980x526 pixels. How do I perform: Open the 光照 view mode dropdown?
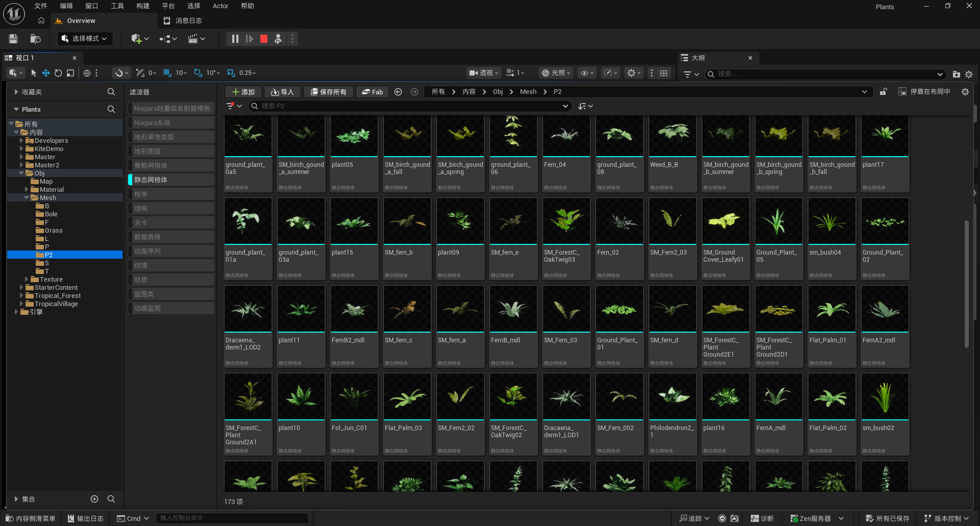pyautogui.click(x=556, y=73)
